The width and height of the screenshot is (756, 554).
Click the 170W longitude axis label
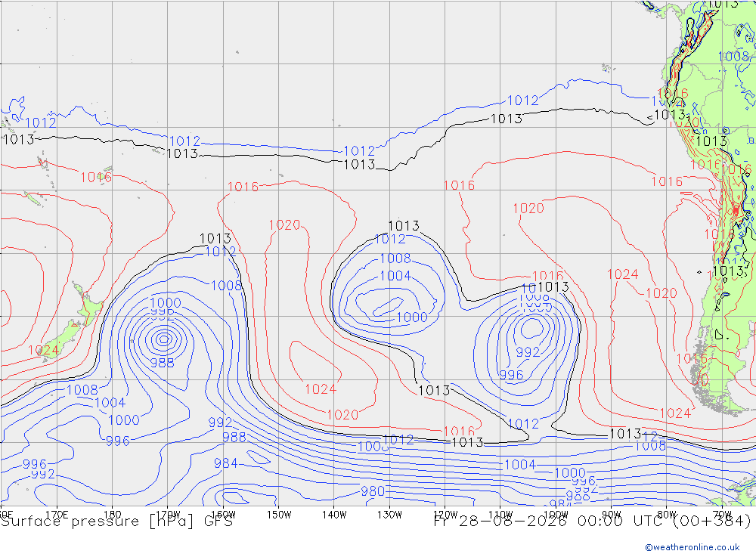tap(168, 515)
